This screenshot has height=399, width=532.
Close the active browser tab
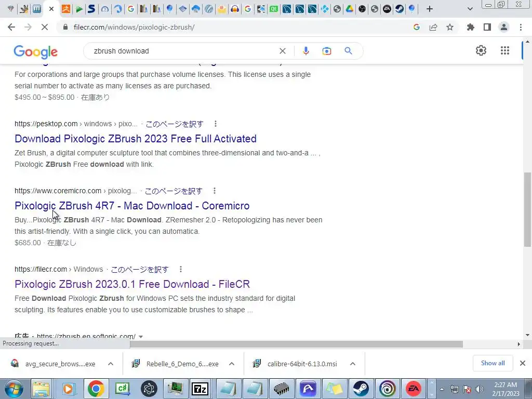[51, 9]
